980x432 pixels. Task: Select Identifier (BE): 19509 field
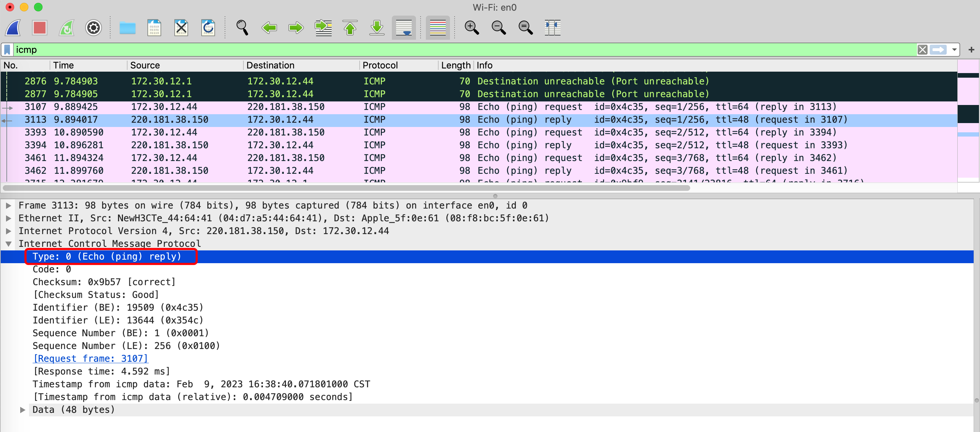click(487, 308)
